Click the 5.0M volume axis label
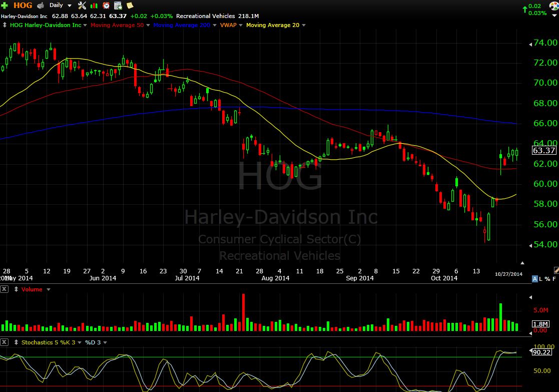This screenshot has height=392, width=559. point(541,310)
